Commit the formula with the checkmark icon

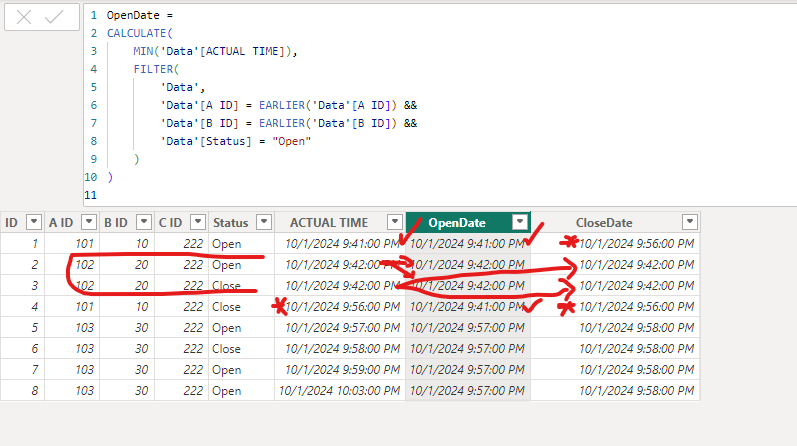pos(54,17)
